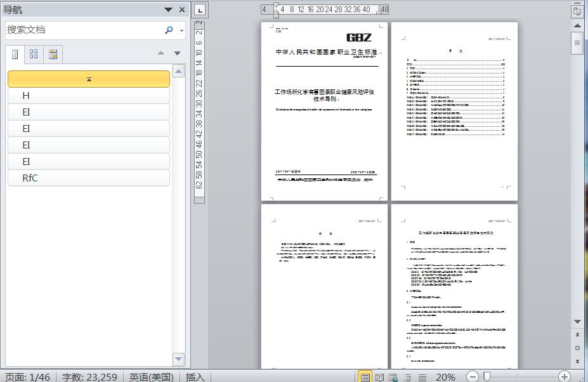Click the tab stop selector on ruler
The height and width of the screenshot is (382, 588).
(199, 10)
